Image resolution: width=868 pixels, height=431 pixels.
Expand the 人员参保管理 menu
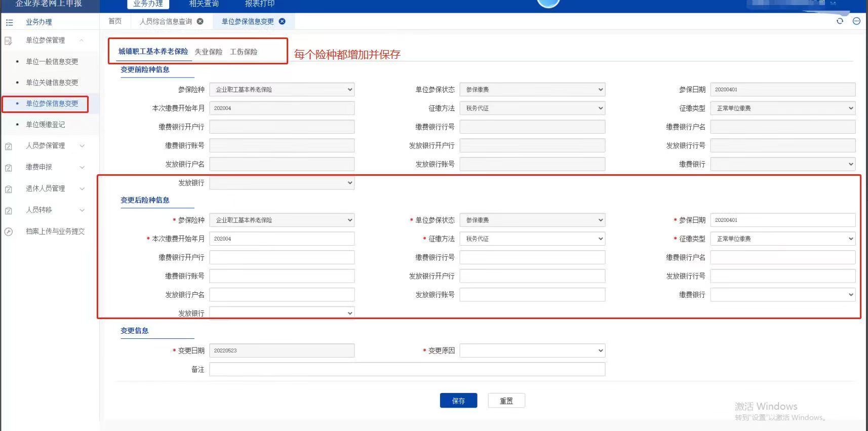click(82, 146)
